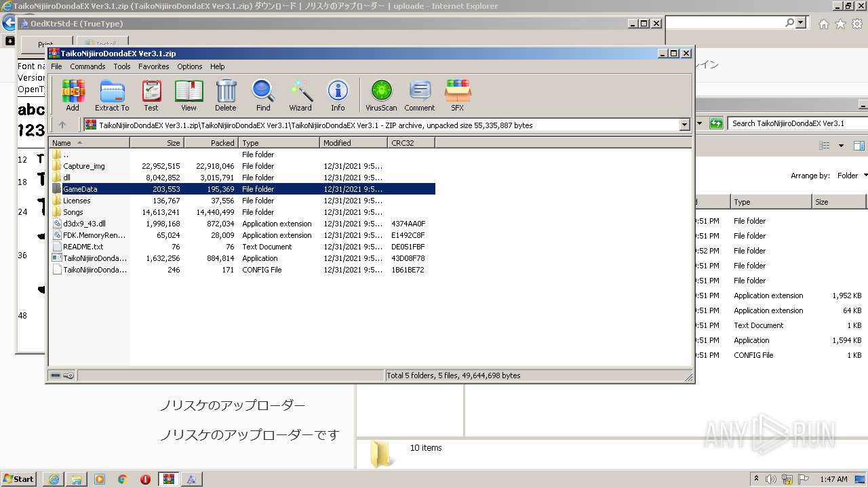Click the Internet Explorer back button

(9, 22)
